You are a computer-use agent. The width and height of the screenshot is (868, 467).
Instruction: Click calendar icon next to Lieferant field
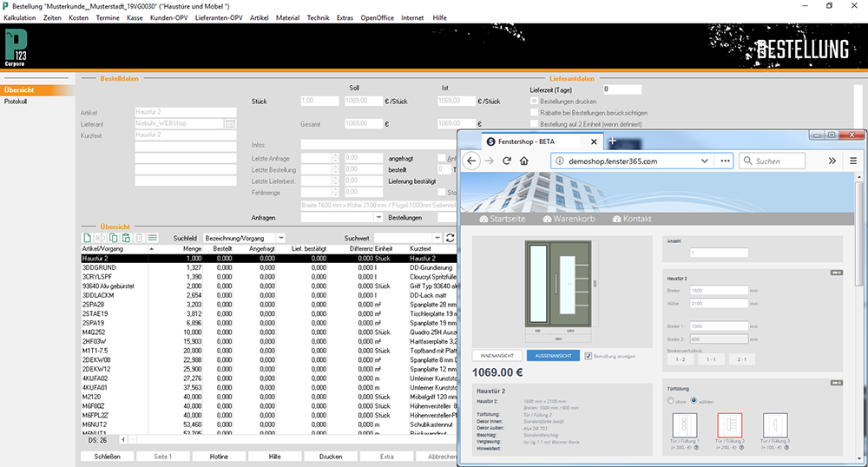[x=230, y=124]
